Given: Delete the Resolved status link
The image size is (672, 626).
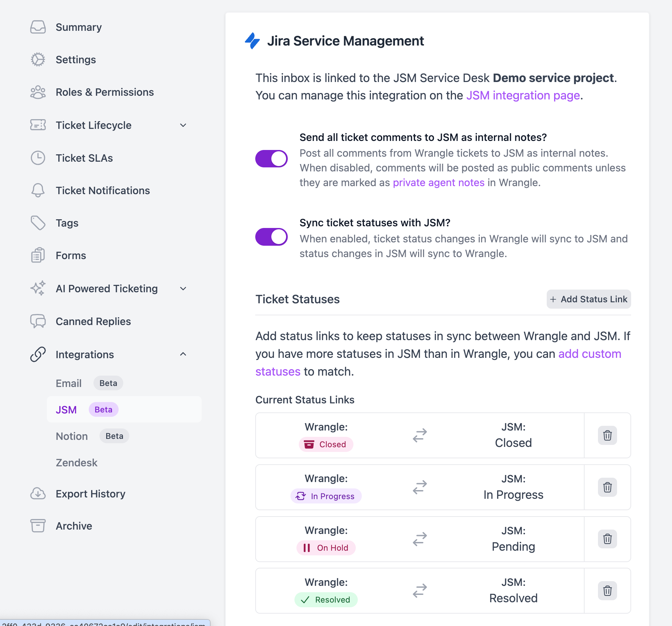Looking at the screenshot, I should click(607, 591).
